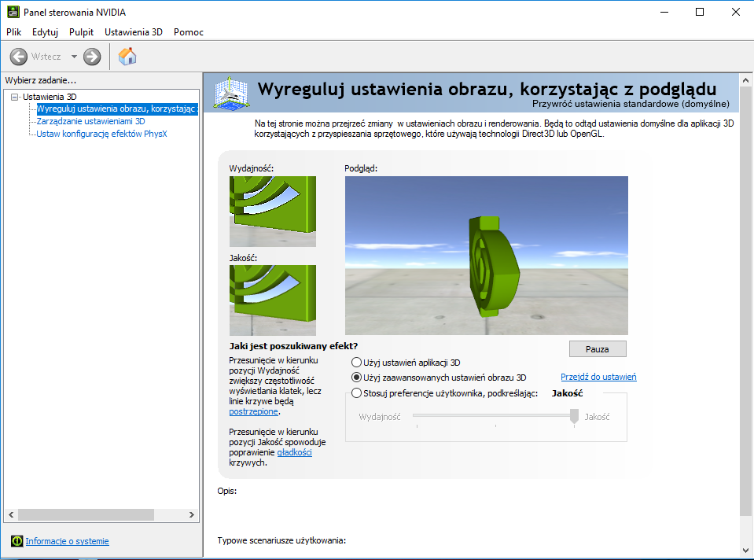Click the Jakość preview thumbnail
Viewport: 754px width, 560px height.
(273, 300)
